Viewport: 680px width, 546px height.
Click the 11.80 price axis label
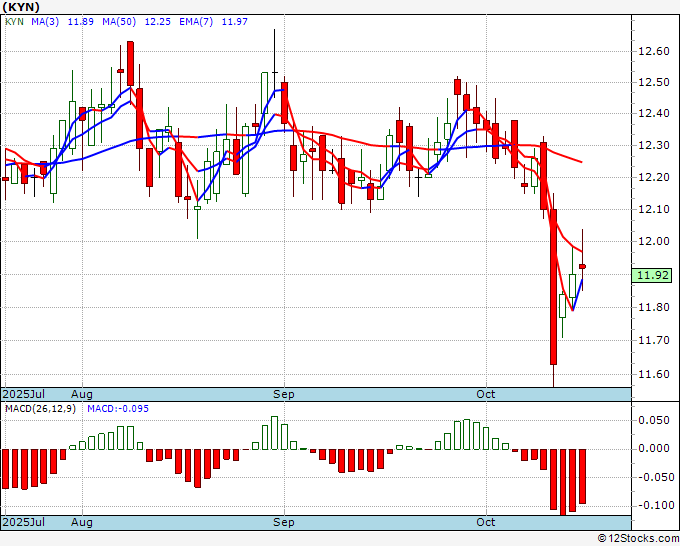(x=654, y=307)
